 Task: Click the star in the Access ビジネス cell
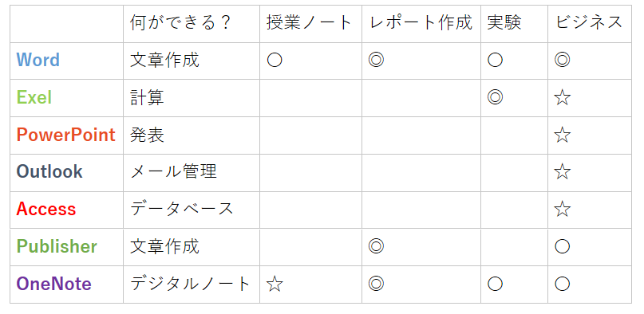click(x=562, y=209)
